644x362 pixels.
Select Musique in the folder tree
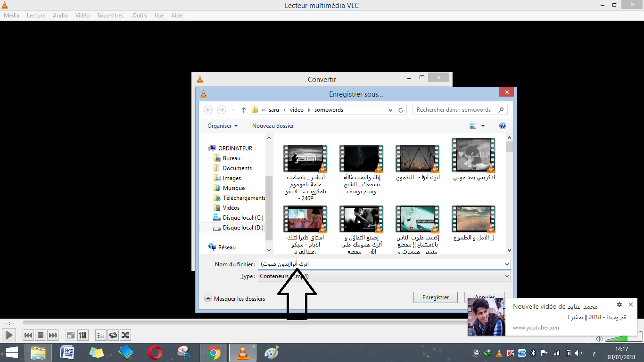(x=233, y=188)
